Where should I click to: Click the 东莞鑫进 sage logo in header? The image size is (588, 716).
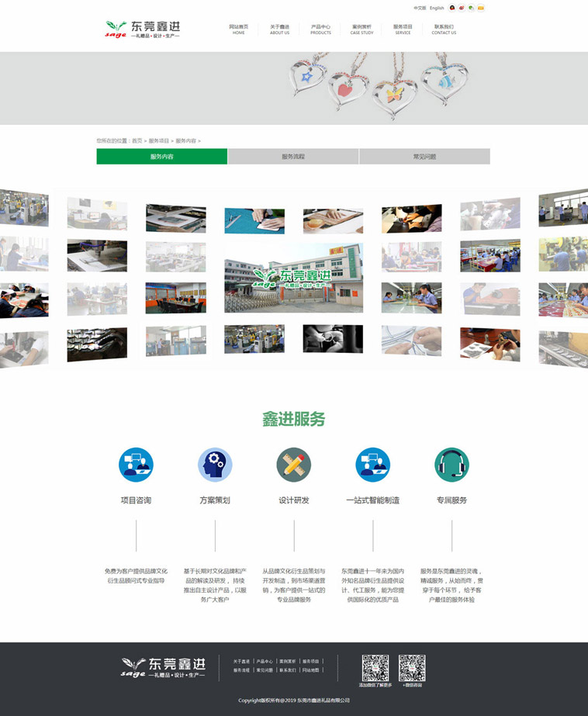point(144,29)
